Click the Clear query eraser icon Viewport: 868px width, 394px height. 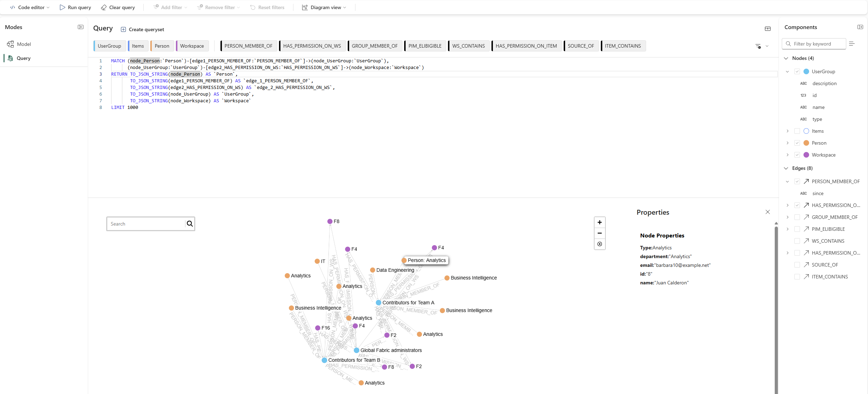(x=103, y=7)
